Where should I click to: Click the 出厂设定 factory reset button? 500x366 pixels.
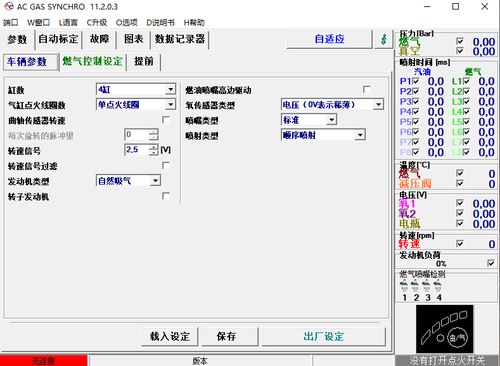(x=323, y=337)
